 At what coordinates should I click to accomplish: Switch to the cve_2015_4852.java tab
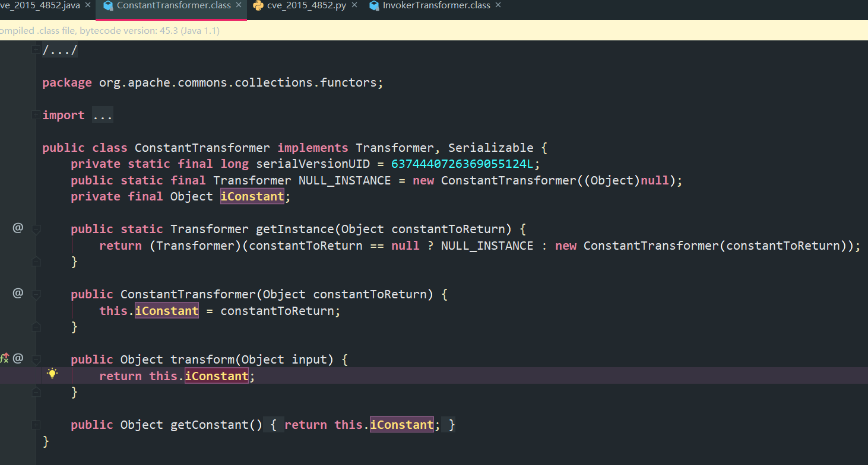pos(40,5)
